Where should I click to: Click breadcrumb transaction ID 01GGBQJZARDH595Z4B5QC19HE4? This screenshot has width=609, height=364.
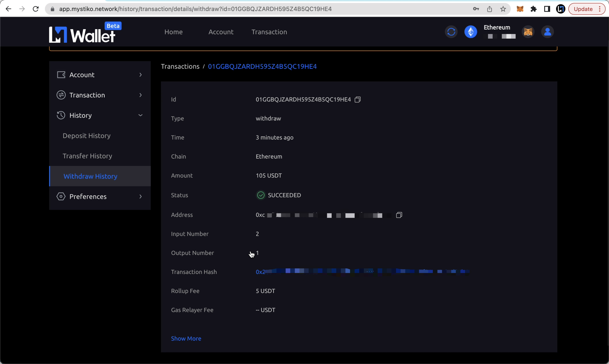click(x=262, y=66)
